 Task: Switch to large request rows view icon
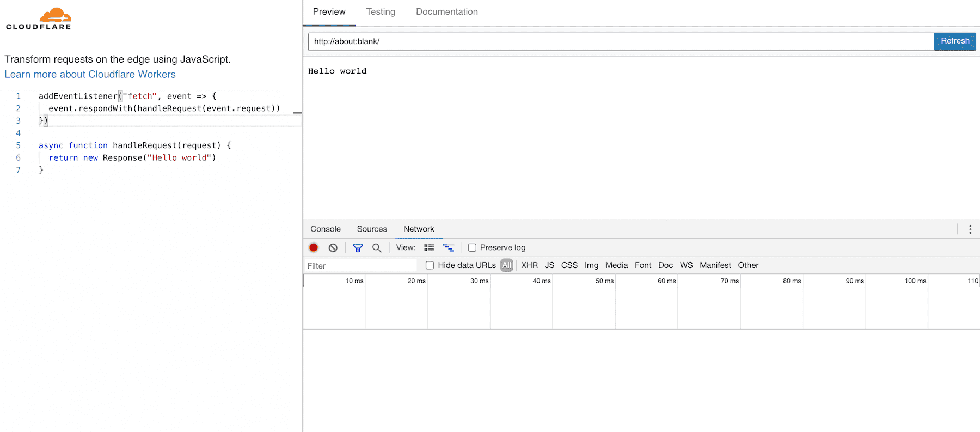[x=429, y=247]
